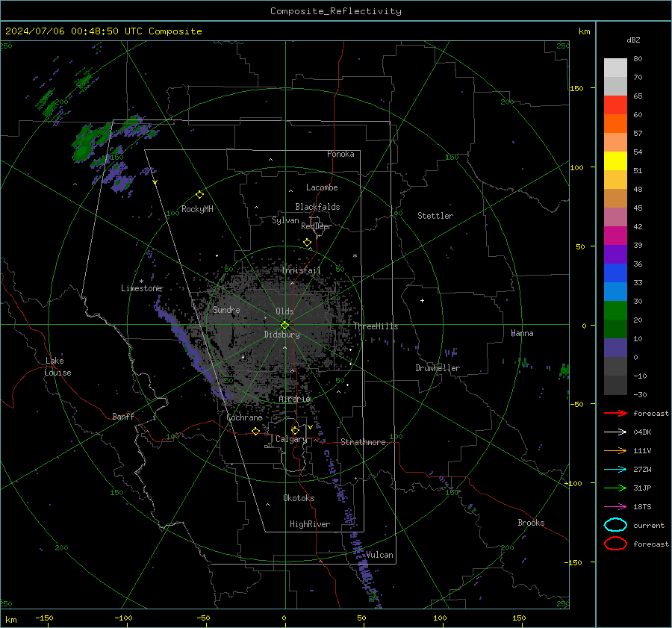Click the Limestone label
The height and width of the screenshot is (628, 672).
(141, 288)
